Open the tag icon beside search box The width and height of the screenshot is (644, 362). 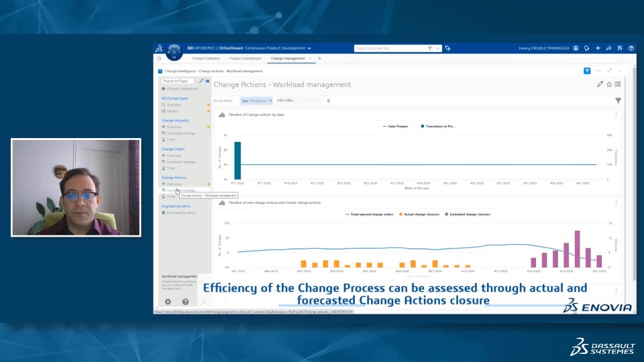click(x=447, y=48)
